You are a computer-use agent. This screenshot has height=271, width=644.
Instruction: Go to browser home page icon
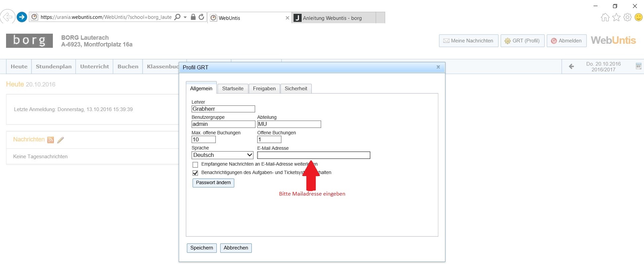605,17
